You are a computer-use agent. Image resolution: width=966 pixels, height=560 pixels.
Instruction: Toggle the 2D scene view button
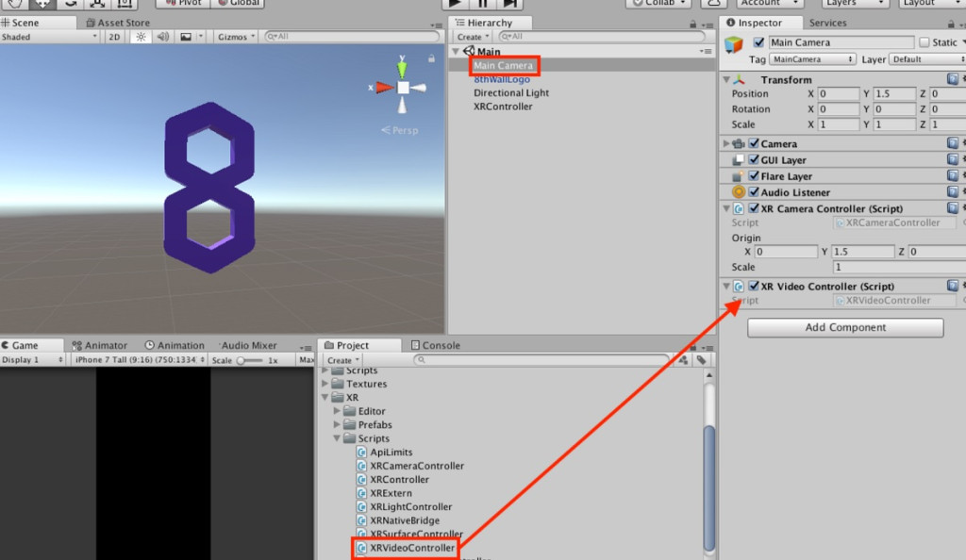114,37
